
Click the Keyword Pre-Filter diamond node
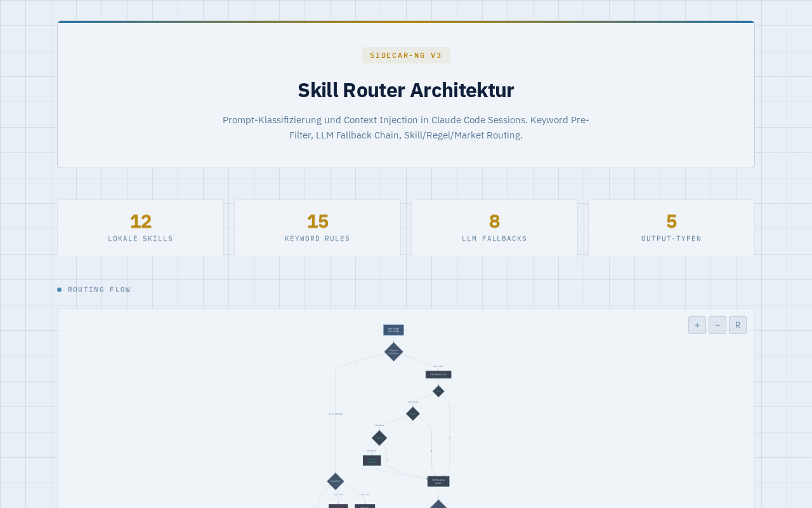[393, 352]
